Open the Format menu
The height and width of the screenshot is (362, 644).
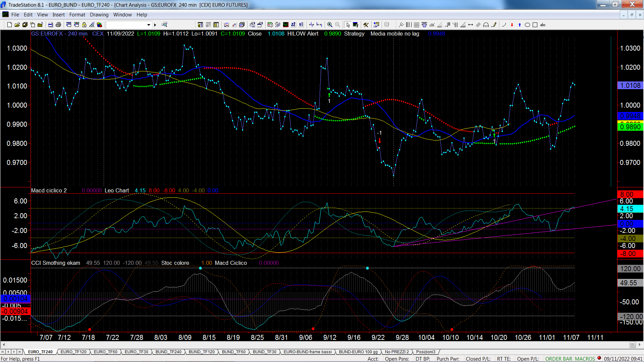77,14
